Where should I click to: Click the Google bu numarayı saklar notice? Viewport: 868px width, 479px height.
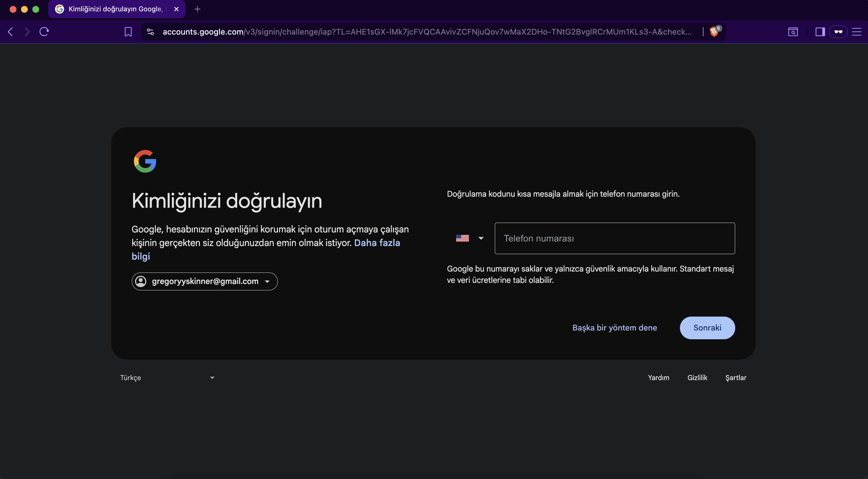point(590,274)
